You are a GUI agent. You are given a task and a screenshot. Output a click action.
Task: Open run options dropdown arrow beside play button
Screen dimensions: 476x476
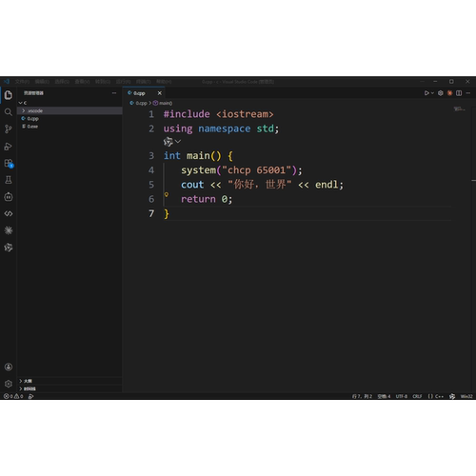[432, 93]
